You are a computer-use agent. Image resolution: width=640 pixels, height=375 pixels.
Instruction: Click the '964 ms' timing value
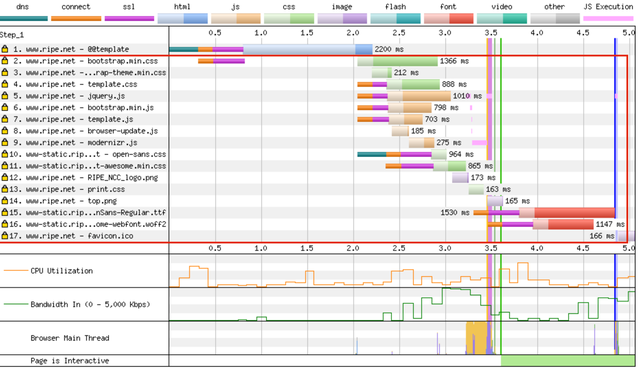(x=461, y=154)
